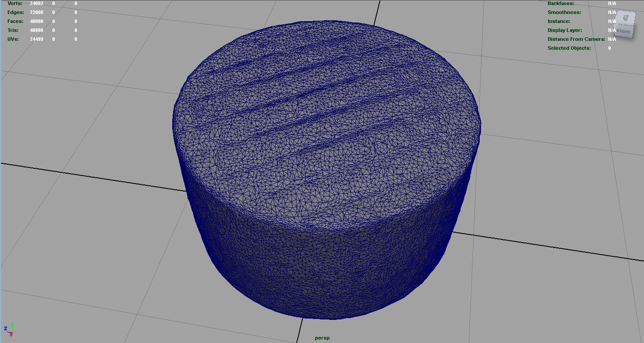Click the Verts: label in heads-up display
The image size is (644, 343).
(15, 3)
